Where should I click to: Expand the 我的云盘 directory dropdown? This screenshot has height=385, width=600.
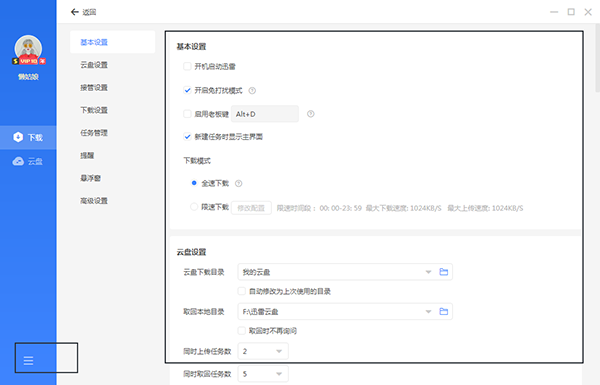[428, 272]
